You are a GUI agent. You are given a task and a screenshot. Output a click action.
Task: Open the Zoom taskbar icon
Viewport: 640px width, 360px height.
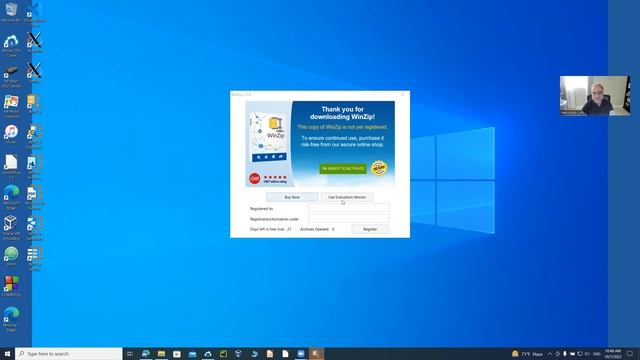click(301, 354)
